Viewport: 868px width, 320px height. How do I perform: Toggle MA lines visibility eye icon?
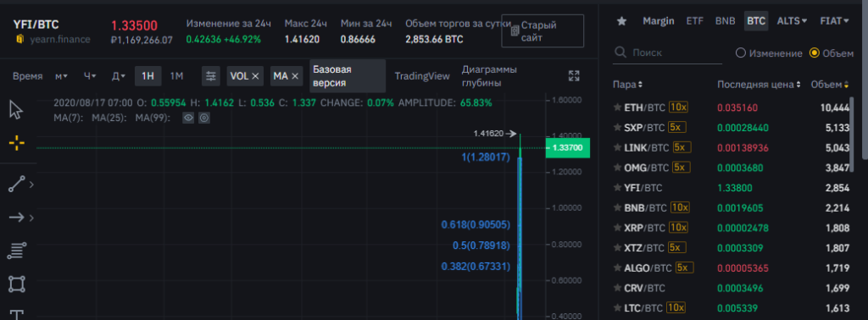click(188, 118)
